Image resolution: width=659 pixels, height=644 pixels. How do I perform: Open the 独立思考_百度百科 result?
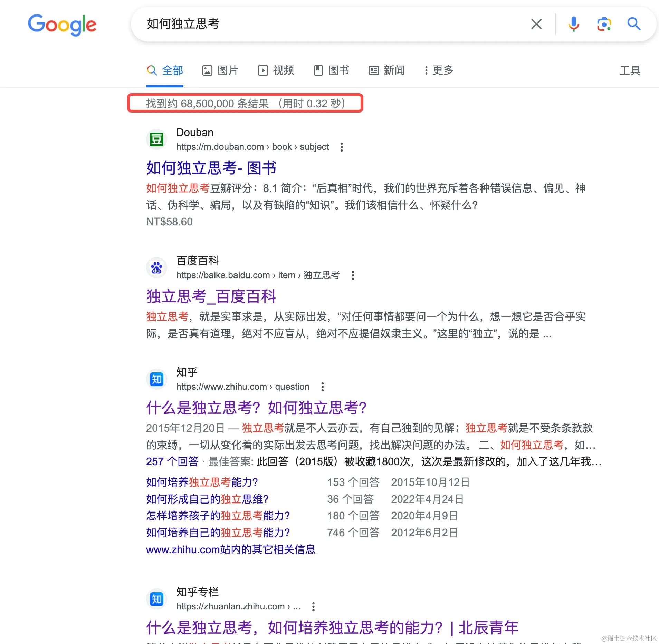point(211,296)
